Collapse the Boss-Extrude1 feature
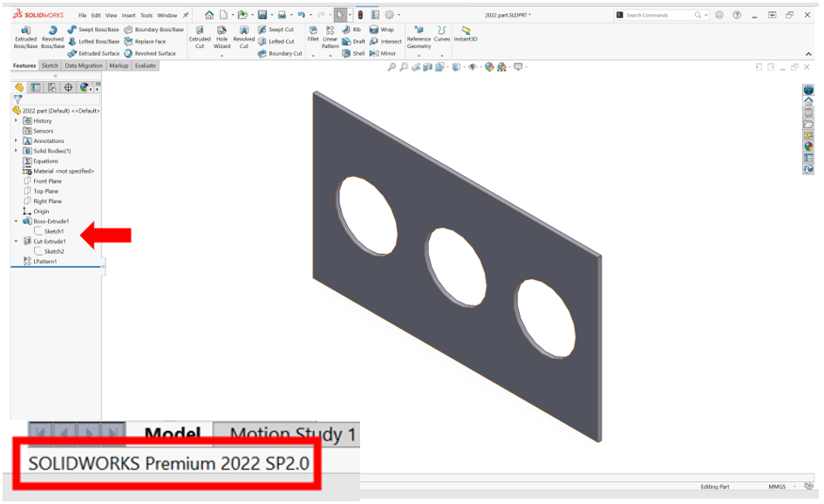 [16, 221]
